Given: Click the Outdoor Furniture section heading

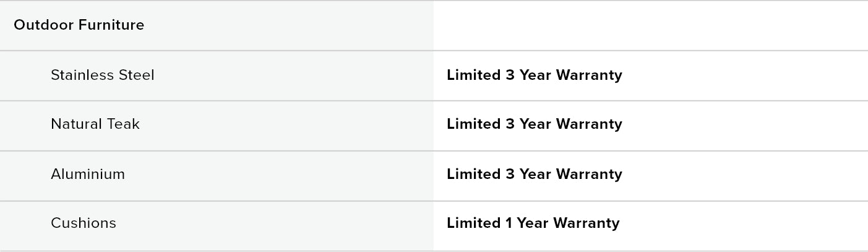Looking at the screenshot, I should [x=79, y=25].
